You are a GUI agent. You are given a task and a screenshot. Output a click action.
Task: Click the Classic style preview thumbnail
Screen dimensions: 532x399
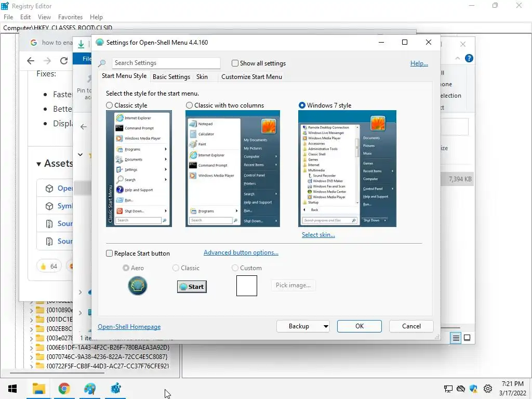pos(139,169)
